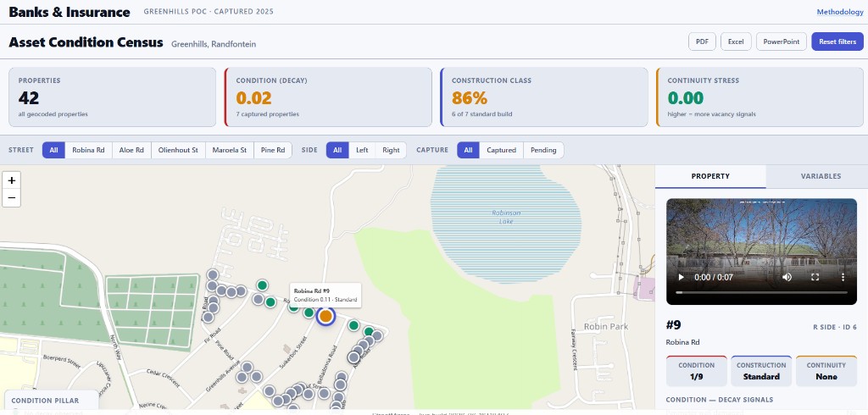Select the Continuity None tile
The width and height of the screenshot is (868, 415).
tap(826, 371)
